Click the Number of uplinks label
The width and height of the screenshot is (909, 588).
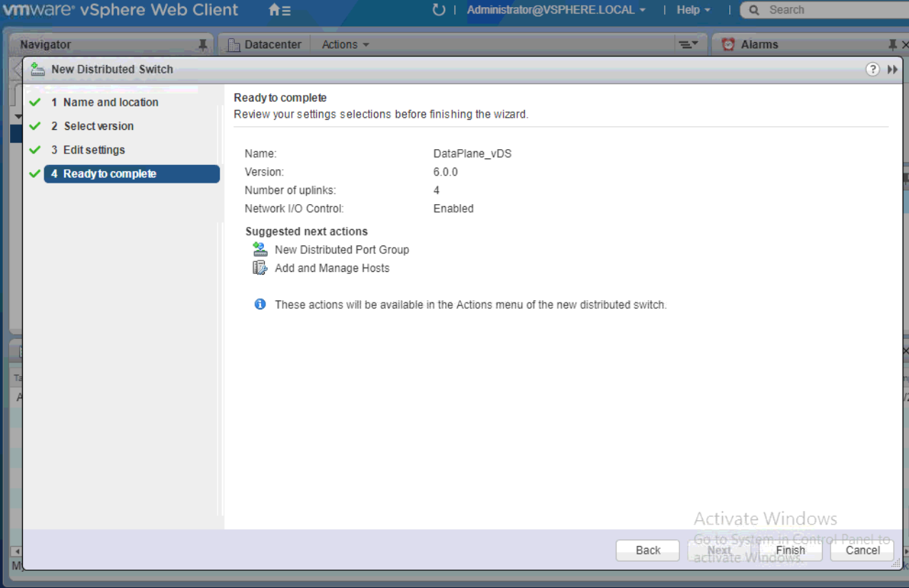point(290,191)
